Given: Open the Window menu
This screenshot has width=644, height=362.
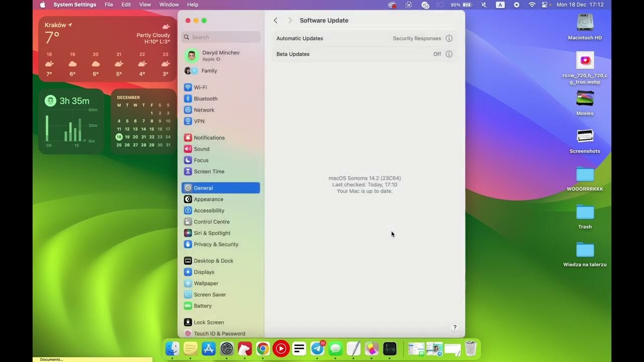Looking at the screenshot, I should 169,5.
